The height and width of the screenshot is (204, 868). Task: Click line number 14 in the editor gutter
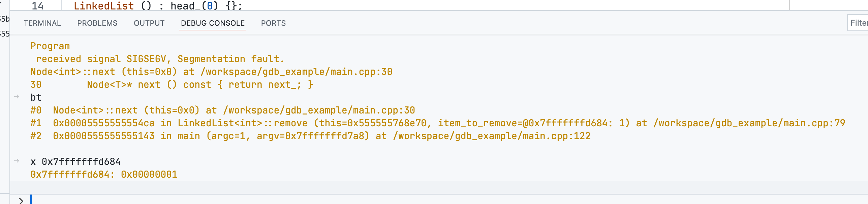[x=37, y=6]
